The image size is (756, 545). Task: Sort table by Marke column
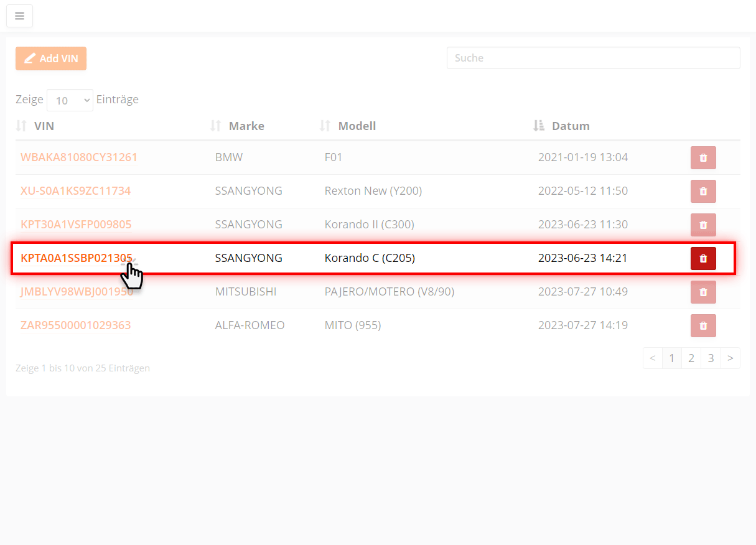coord(246,126)
